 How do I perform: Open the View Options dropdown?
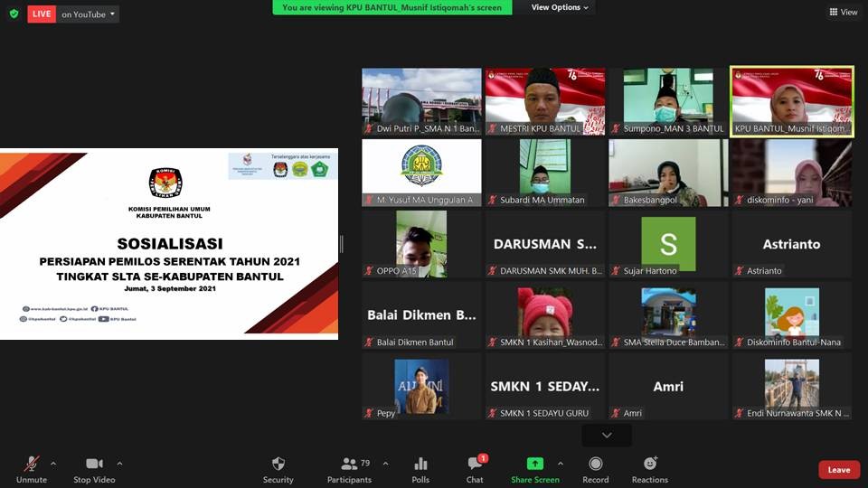[x=559, y=7]
